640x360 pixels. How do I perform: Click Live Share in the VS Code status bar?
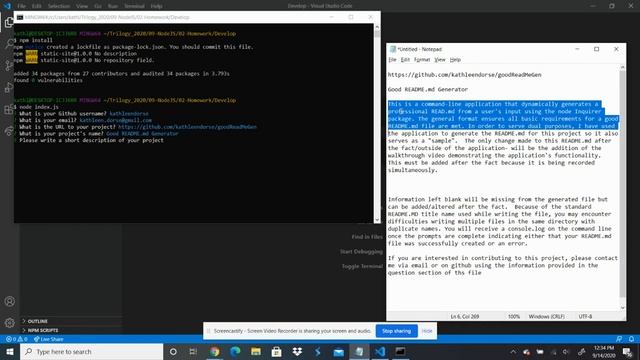tap(49, 339)
